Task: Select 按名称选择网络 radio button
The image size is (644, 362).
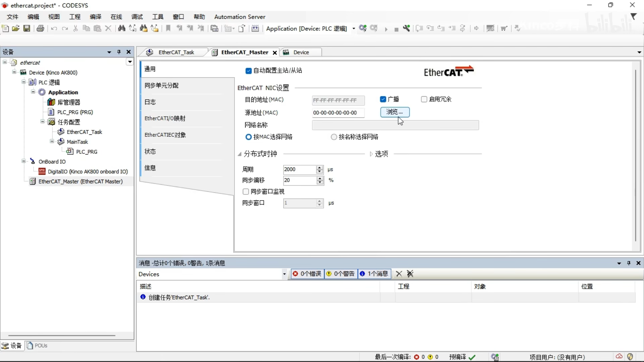Action: (x=333, y=136)
